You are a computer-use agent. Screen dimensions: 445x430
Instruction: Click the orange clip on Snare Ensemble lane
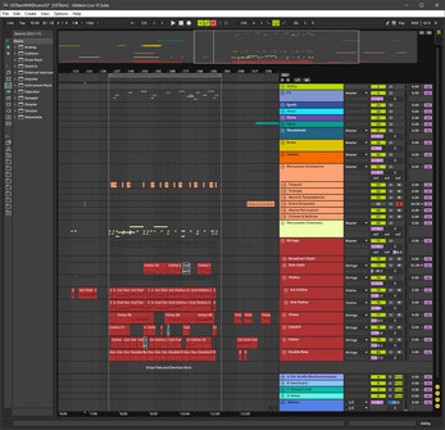pos(261,204)
